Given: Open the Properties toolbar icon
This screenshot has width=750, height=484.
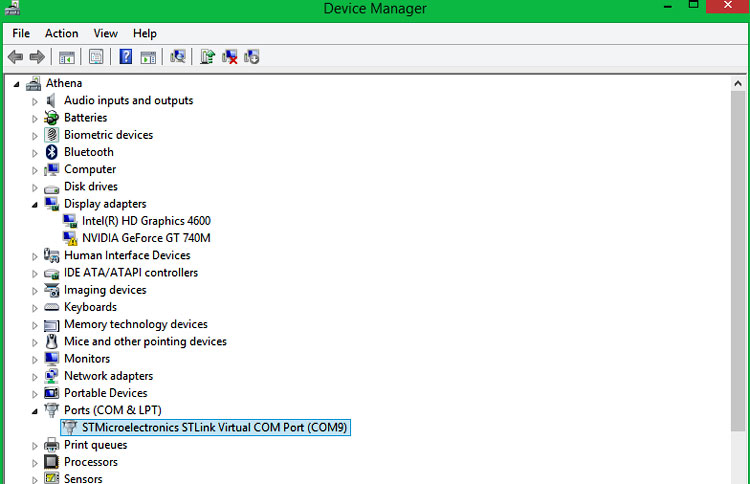Looking at the screenshot, I should click(96, 57).
